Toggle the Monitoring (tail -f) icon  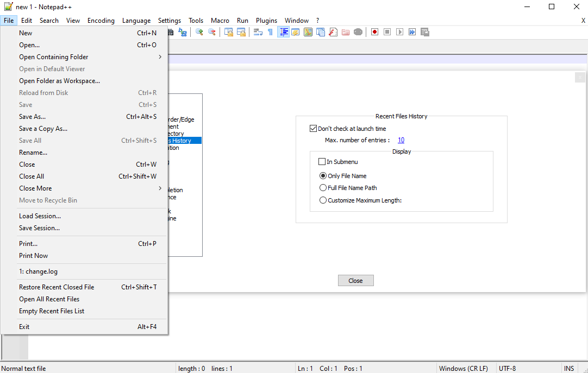click(358, 32)
